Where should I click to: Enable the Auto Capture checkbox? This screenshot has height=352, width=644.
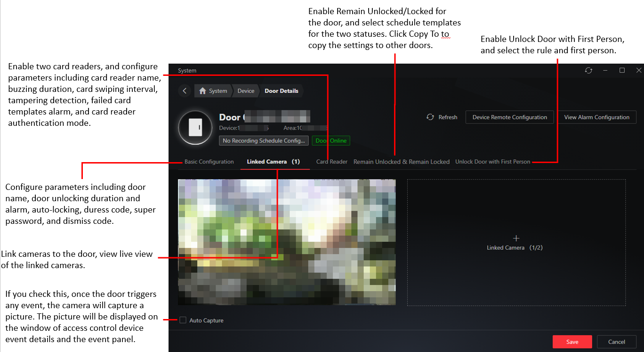183,320
